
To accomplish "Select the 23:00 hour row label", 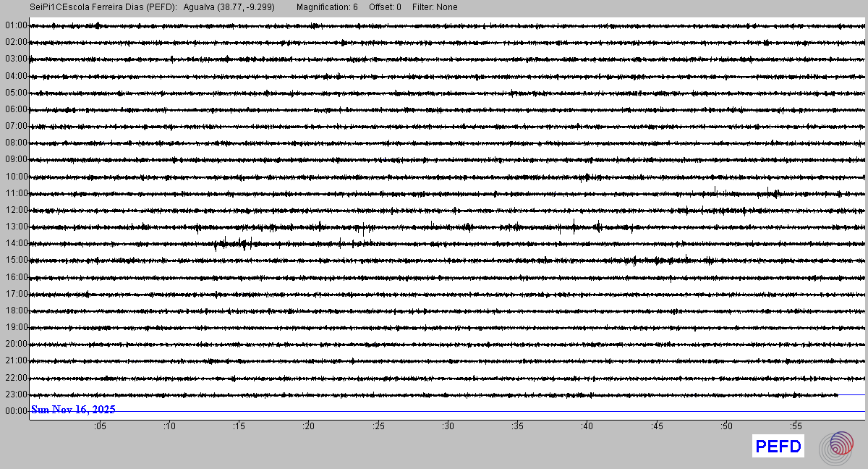I will tap(16, 394).
